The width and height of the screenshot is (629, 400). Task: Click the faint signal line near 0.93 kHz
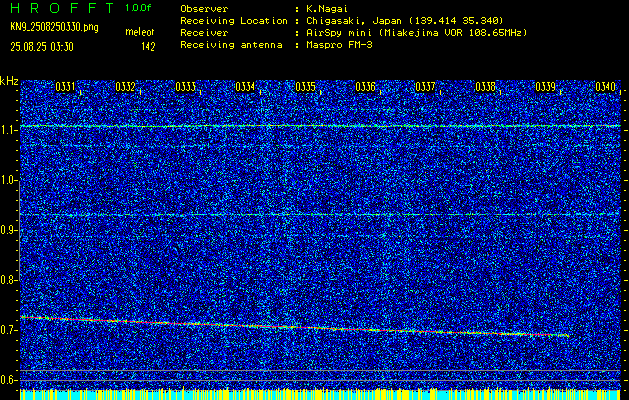[x=320, y=215]
